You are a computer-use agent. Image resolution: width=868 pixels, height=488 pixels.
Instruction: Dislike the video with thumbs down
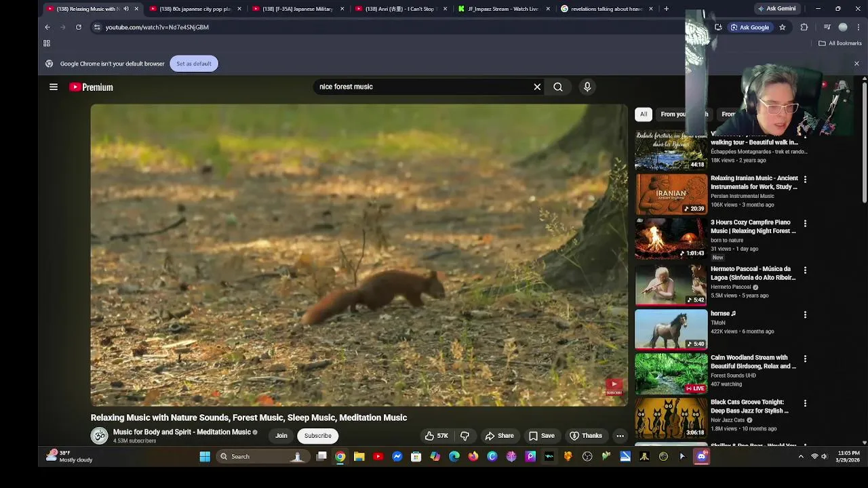click(465, 436)
